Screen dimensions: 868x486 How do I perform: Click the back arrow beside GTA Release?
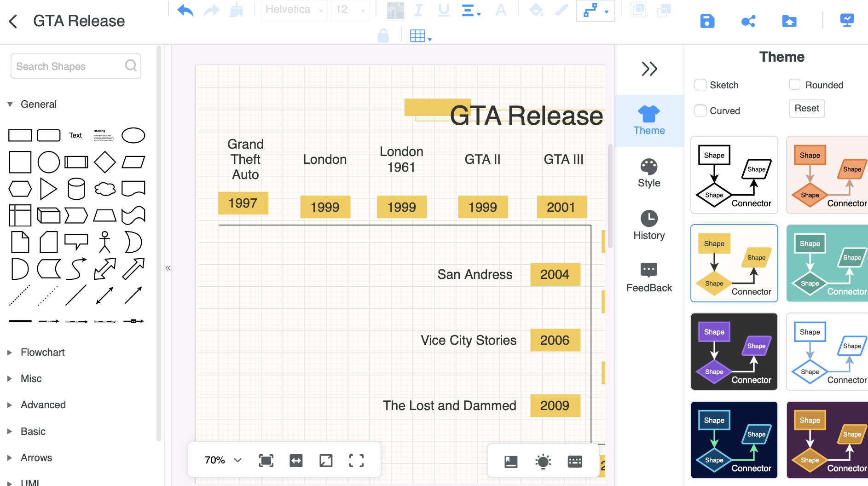point(13,21)
